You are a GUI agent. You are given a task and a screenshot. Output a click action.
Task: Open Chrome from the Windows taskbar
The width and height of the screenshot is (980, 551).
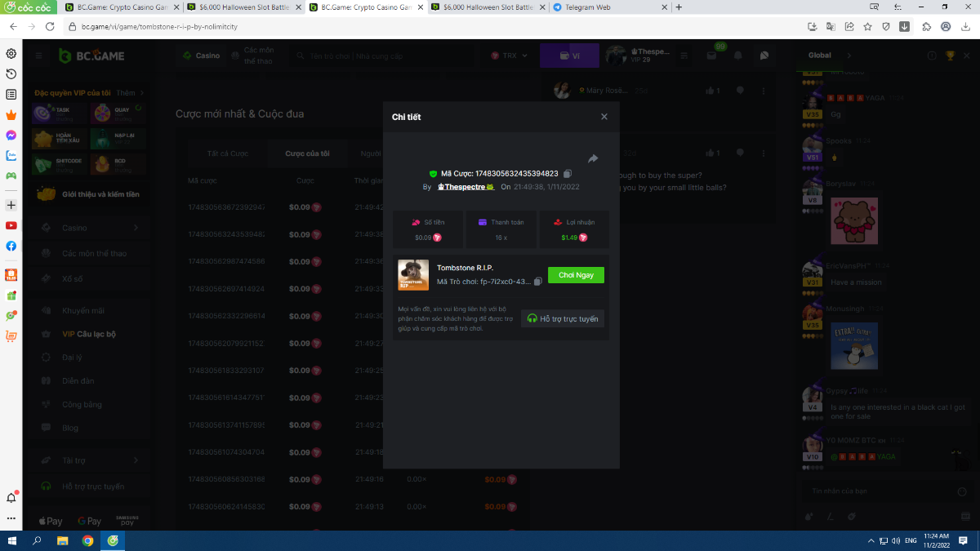pos(87,540)
